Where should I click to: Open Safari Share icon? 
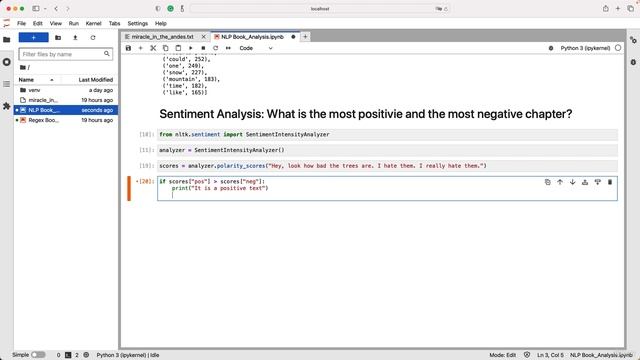click(x=606, y=9)
